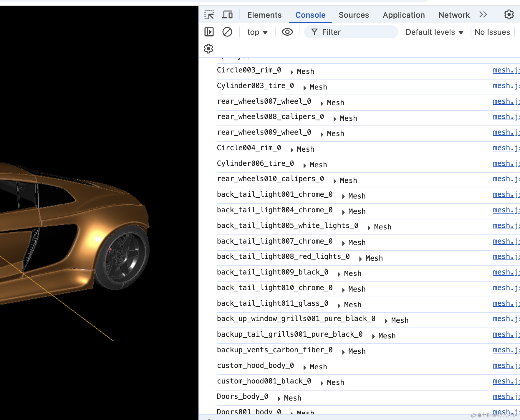
Task: Open console settings gear below toolbar
Action: [208, 49]
